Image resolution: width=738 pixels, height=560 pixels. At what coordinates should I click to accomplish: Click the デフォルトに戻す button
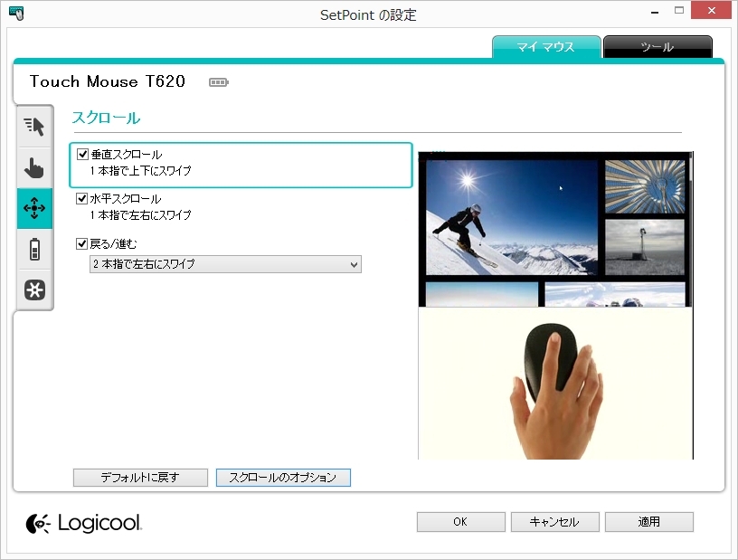140,478
